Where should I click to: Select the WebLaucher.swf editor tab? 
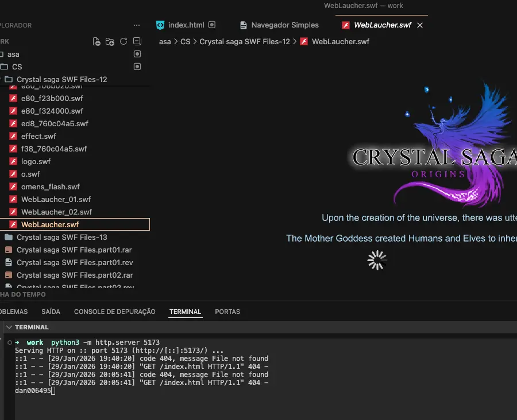point(383,25)
